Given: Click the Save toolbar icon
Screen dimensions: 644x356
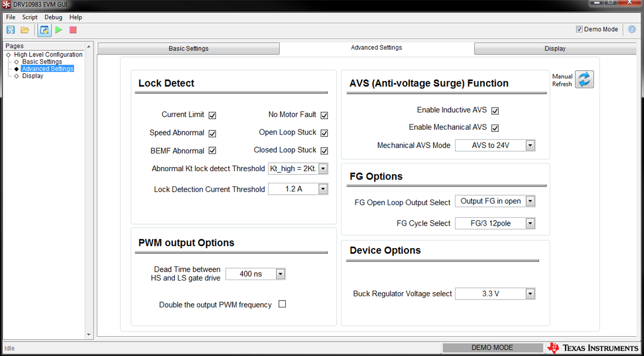Looking at the screenshot, I should [10, 30].
